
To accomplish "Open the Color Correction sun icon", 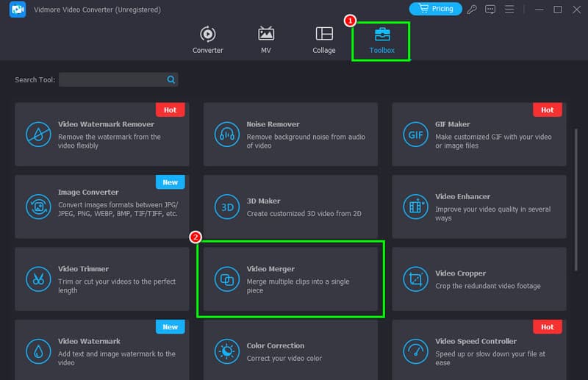I will click(x=226, y=351).
